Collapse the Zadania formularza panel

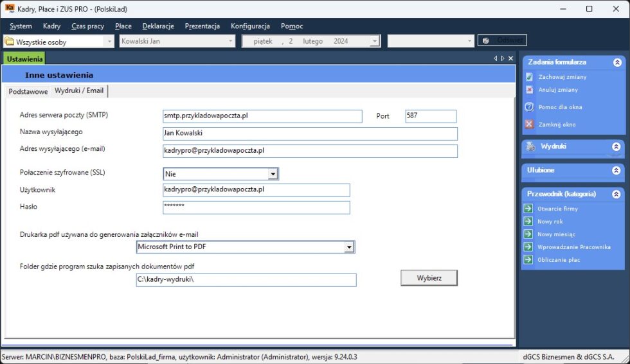pos(617,62)
